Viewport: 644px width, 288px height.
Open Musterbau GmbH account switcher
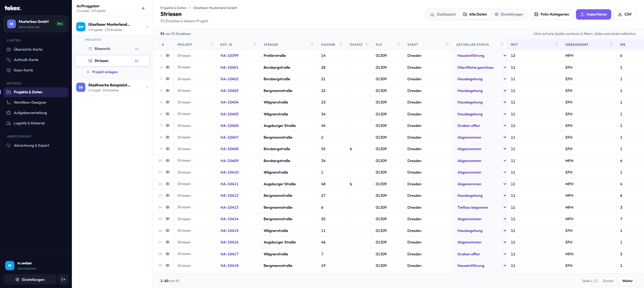click(36, 24)
